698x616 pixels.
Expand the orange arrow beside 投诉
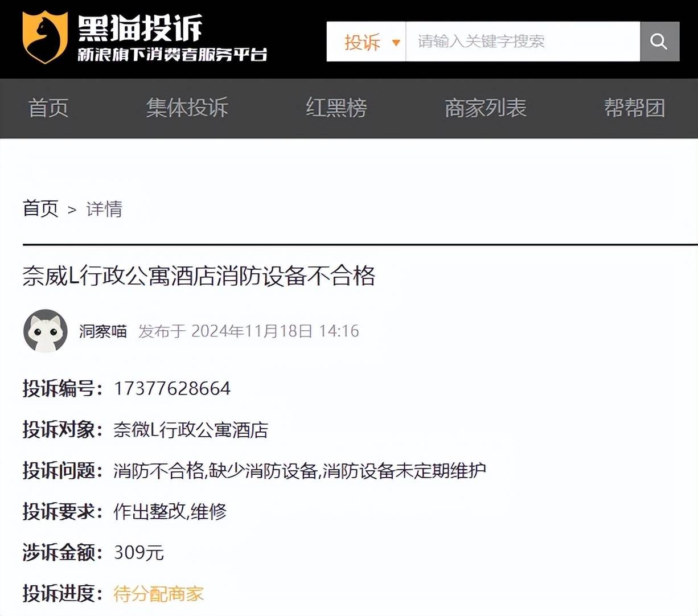click(x=396, y=43)
